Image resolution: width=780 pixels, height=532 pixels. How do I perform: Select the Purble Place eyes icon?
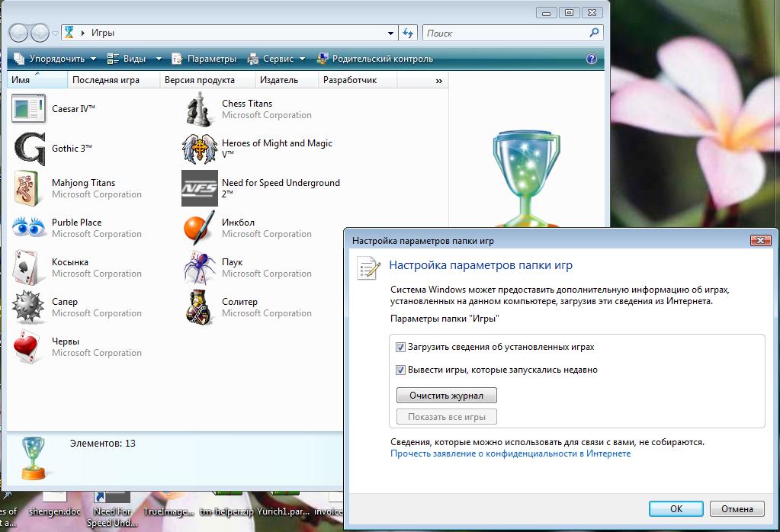point(29,227)
